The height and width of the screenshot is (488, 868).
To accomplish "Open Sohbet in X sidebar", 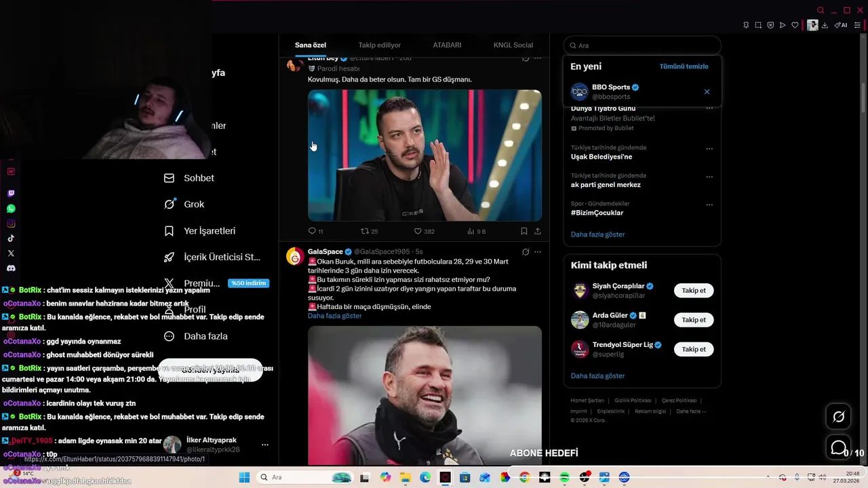I will (x=190, y=178).
